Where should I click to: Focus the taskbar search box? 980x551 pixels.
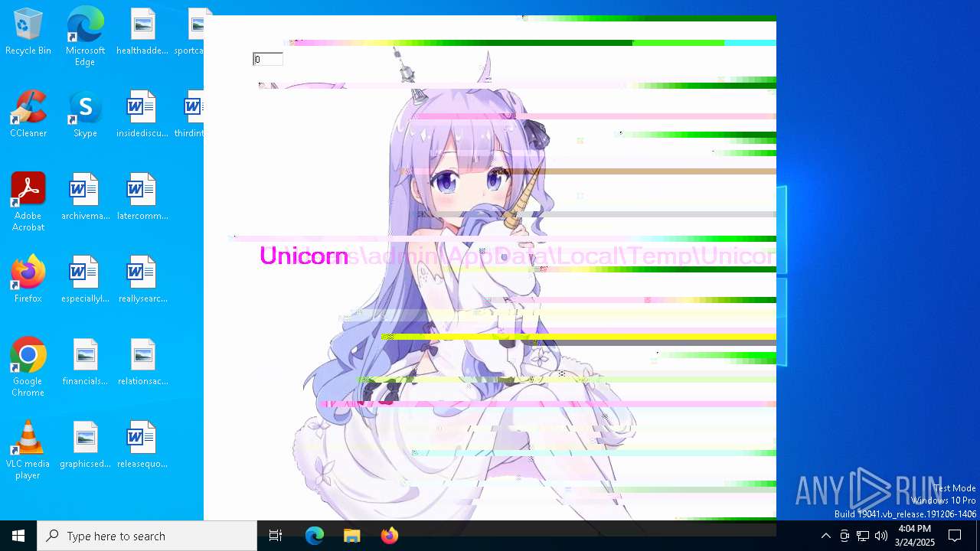147,536
